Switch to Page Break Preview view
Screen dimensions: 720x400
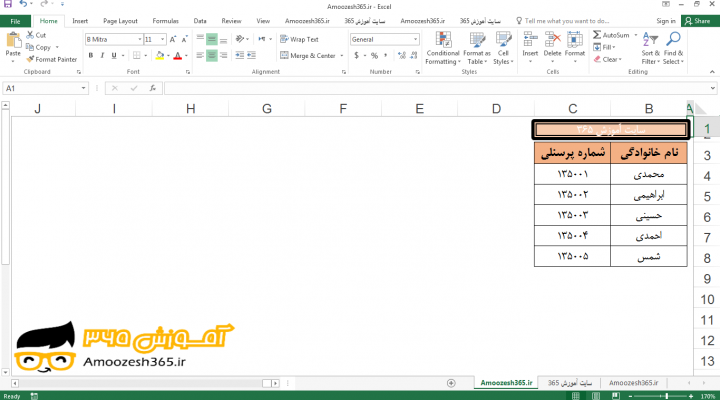(x=616, y=396)
